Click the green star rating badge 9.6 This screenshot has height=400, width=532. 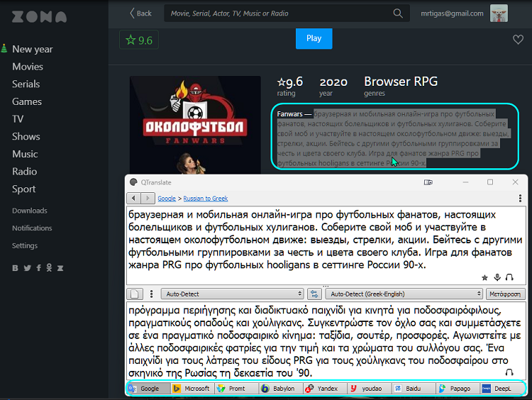tap(139, 40)
